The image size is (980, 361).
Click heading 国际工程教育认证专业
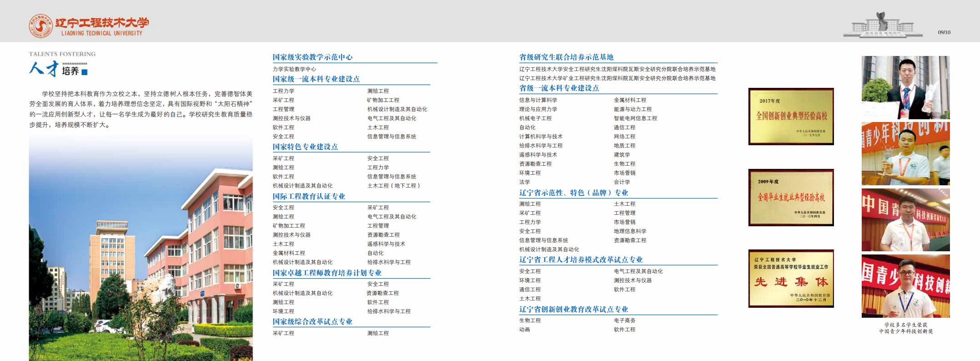[309, 196]
